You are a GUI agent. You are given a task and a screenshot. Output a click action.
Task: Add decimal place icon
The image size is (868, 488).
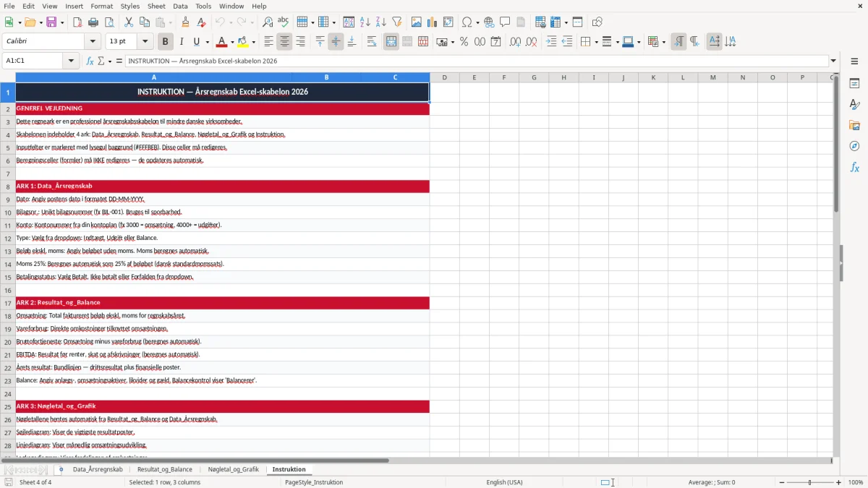(515, 42)
